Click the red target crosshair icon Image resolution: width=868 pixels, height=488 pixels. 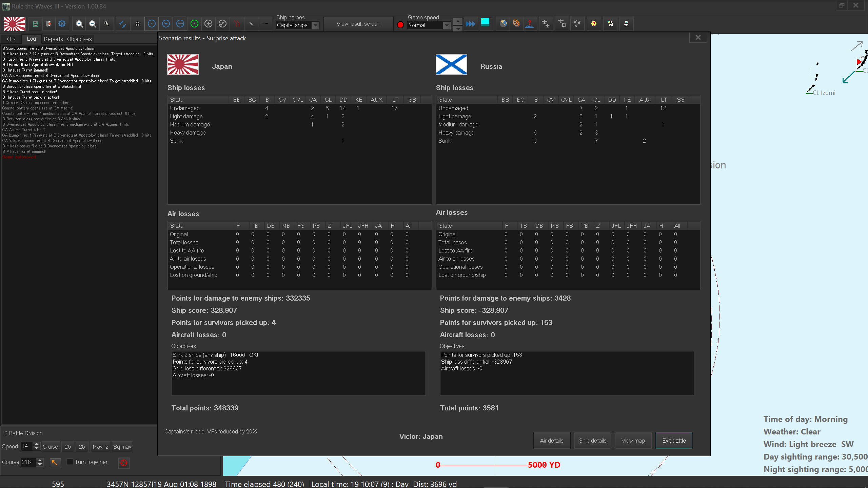124,463
